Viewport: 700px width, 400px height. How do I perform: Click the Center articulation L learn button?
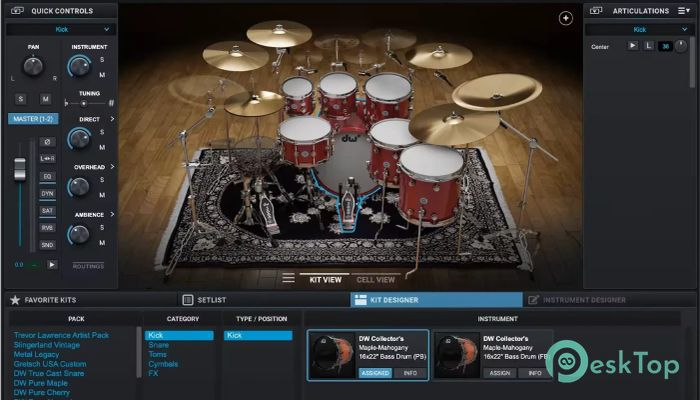pyautogui.click(x=648, y=46)
